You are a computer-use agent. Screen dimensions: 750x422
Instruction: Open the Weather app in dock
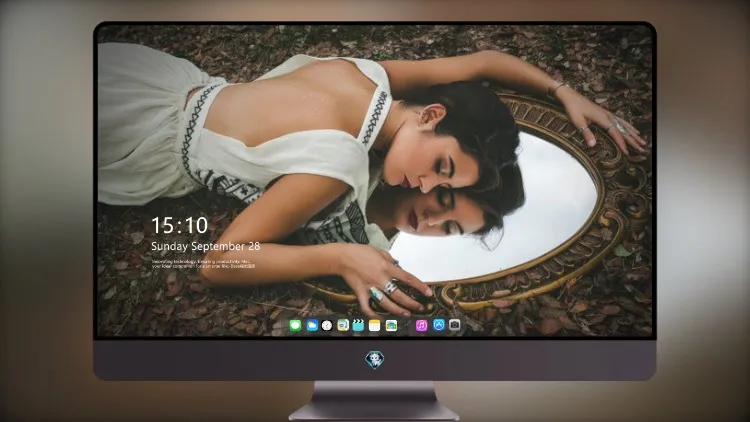coord(312,326)
